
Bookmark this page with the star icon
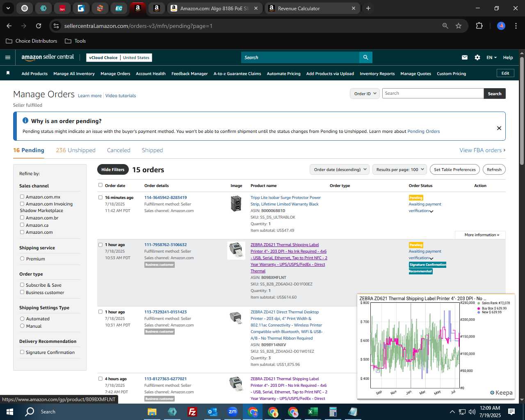coord(459,26)
